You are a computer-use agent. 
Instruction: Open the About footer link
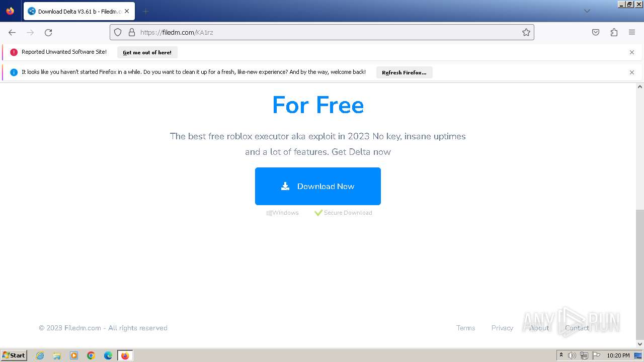pyautogui.click(x=539, y=328)
